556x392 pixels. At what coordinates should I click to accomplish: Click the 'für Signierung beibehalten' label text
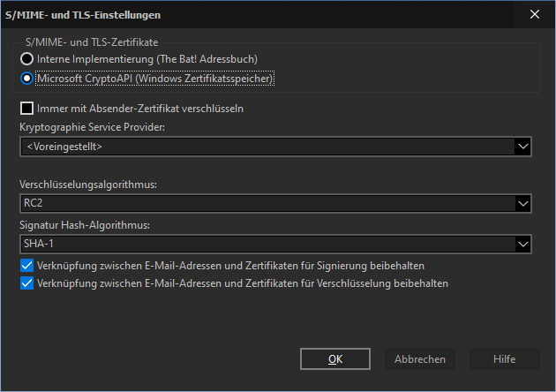click(x=363, y=266)
